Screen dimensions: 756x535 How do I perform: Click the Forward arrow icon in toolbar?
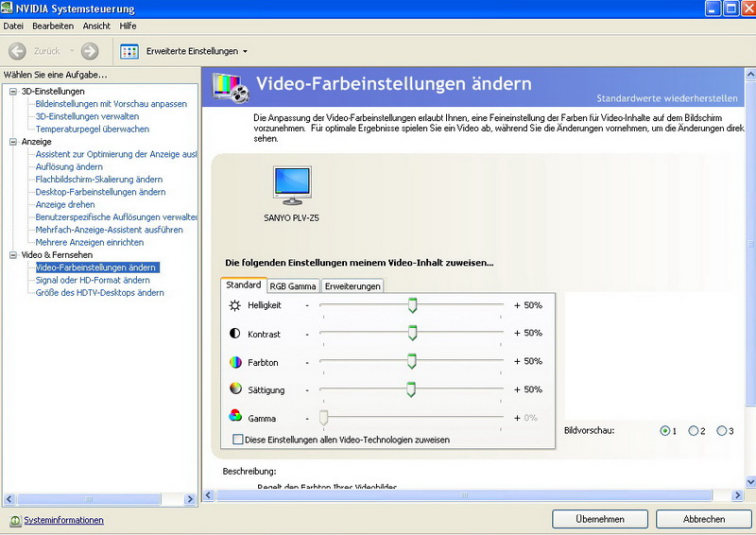tap(90, 51)
